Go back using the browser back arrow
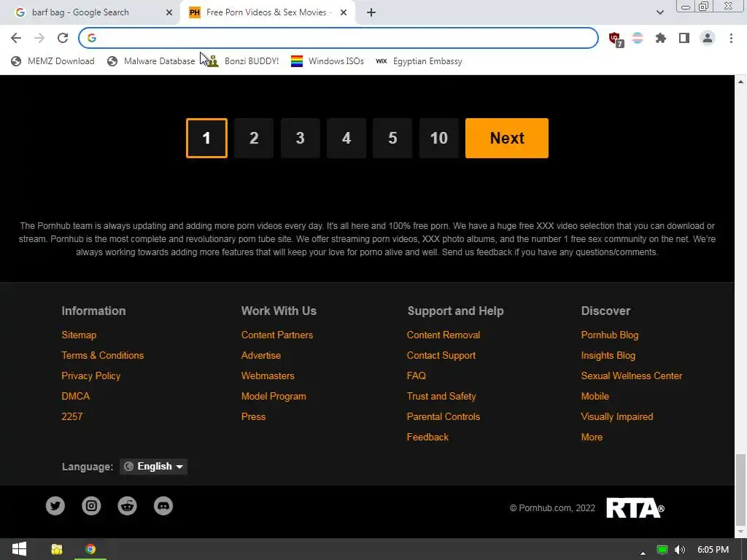The height and width of the screenshot is (560, 747). tap(16, 38)
